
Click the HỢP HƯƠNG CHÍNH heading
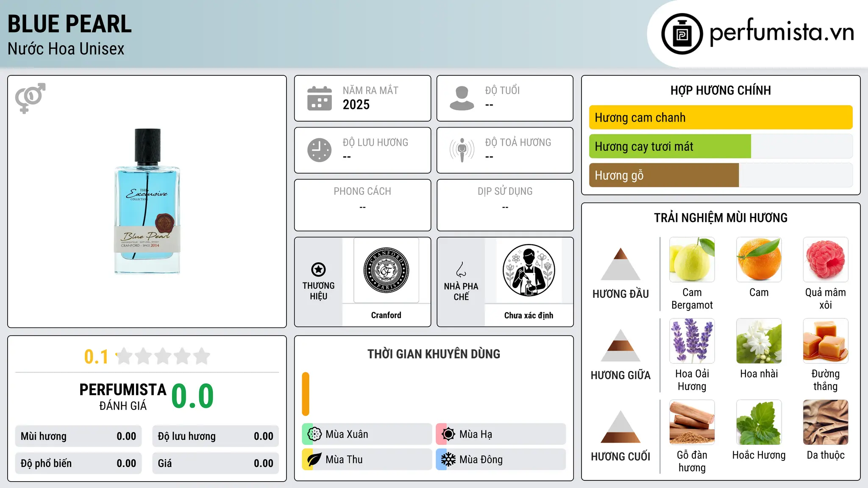(721, 90)
